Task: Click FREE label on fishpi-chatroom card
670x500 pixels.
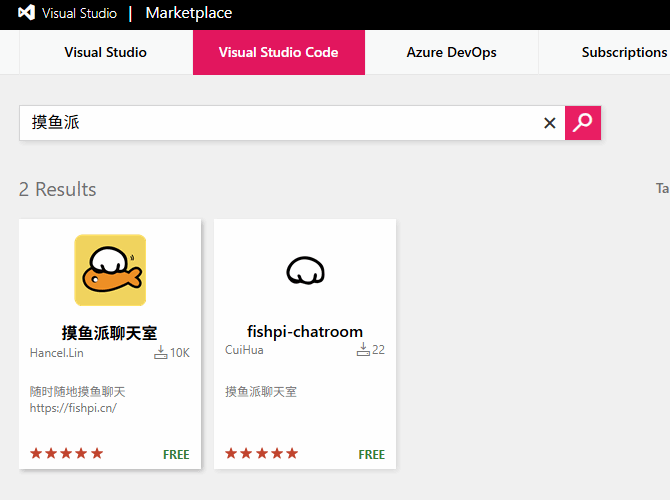Action: point(371,454)
